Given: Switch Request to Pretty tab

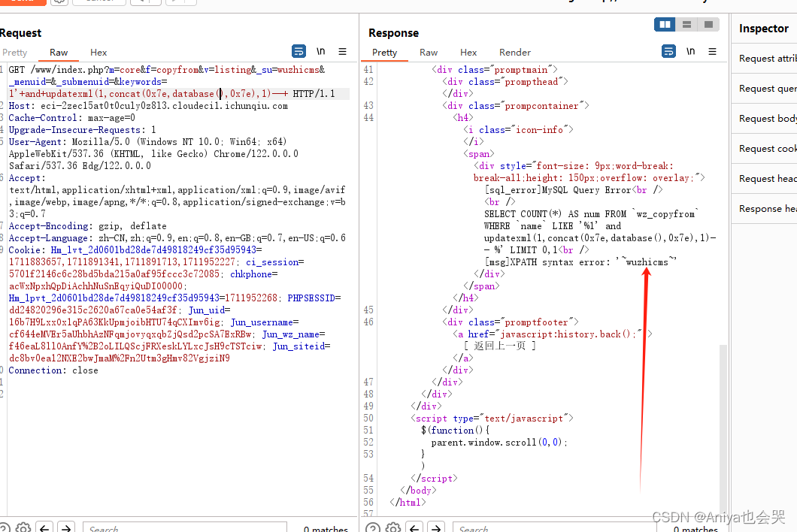Looking at the screenshot, I should point(15,53).
